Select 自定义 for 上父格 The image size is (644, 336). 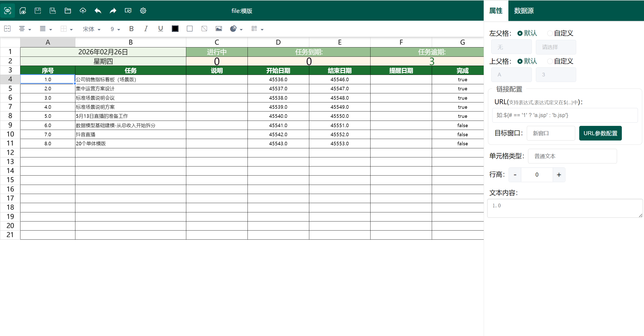[x=550, y=61]
